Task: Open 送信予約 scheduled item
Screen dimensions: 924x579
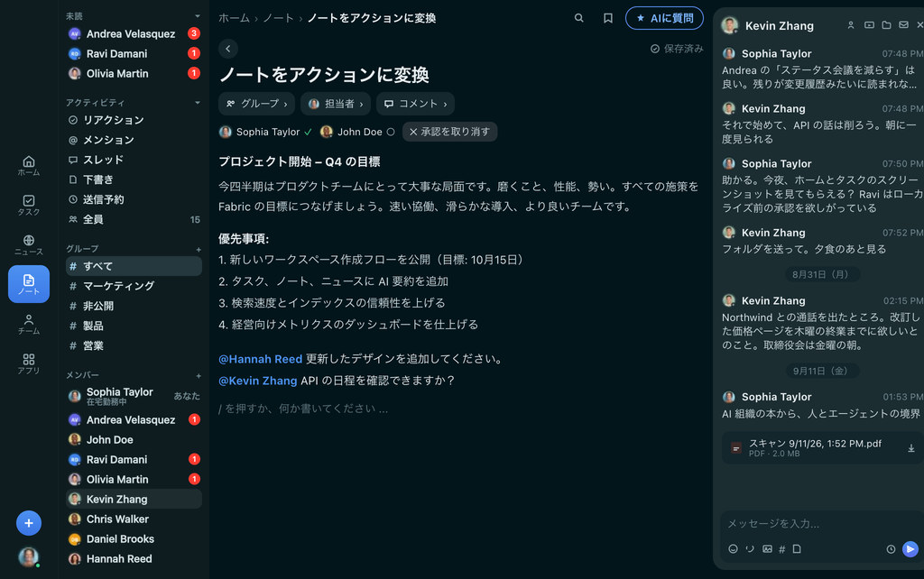Action: [134, 199]
